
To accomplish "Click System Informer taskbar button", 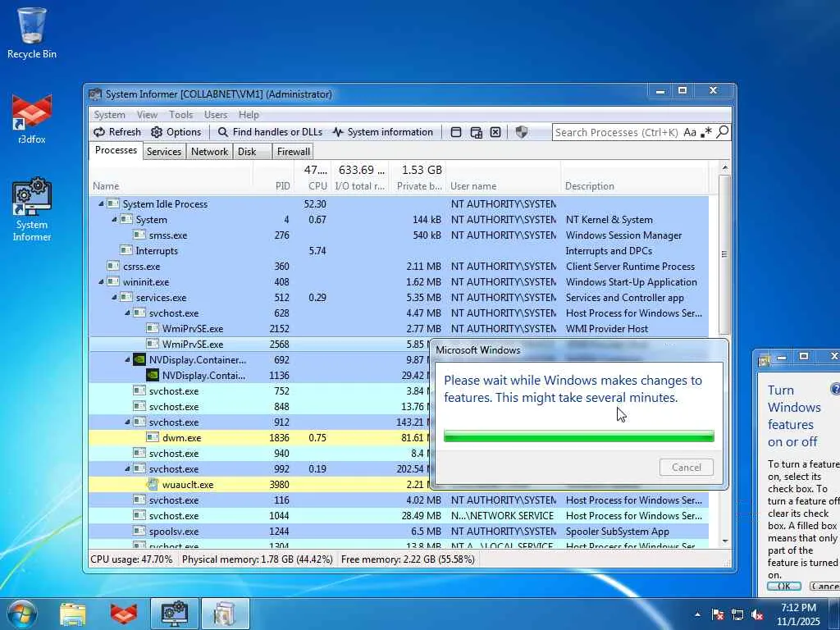I will pos(175,614).
